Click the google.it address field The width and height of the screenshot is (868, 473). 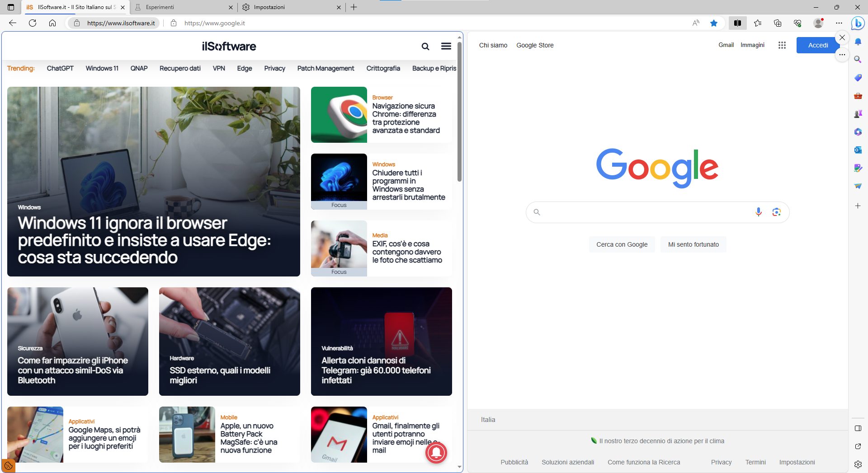(214, 23)
